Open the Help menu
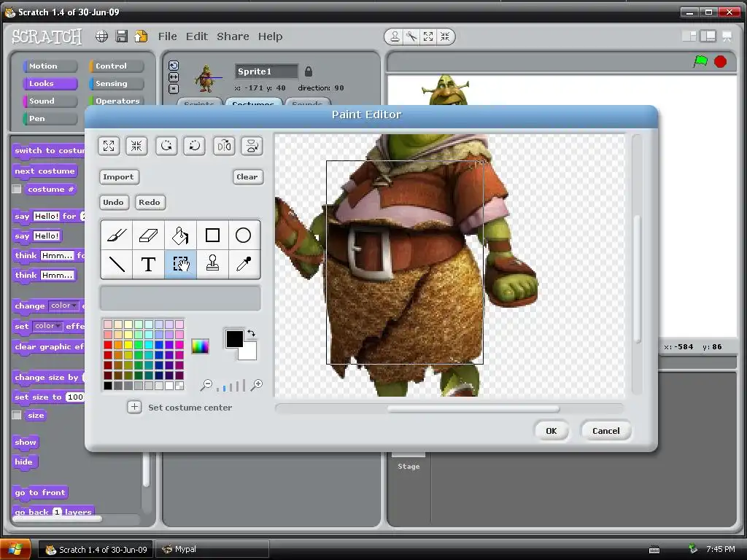The width and height of the screenshot is (747, 560). click(270, 36)
